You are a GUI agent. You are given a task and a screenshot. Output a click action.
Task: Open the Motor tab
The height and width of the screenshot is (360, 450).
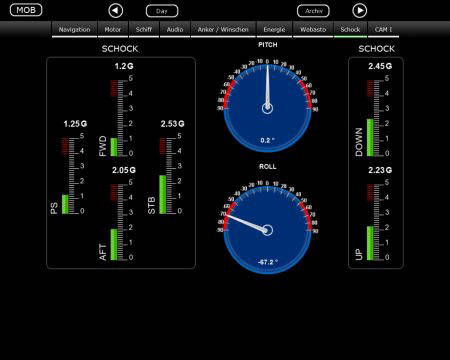(113, 29)
